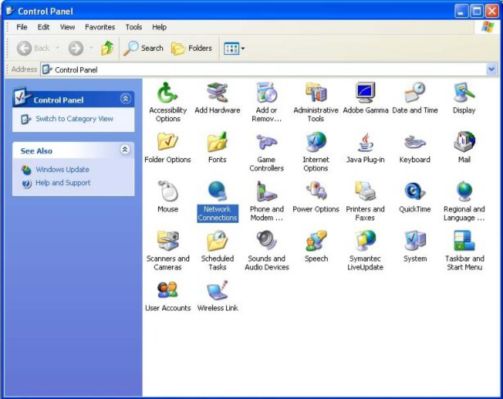
Task: Open Folder Options
Action: [x=168, y=147]
